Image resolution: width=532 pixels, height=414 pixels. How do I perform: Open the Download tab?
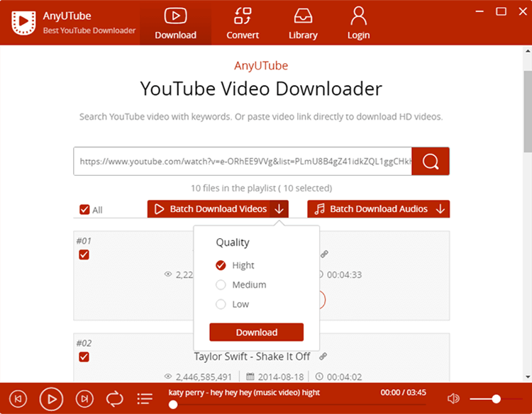coord(175,23)
